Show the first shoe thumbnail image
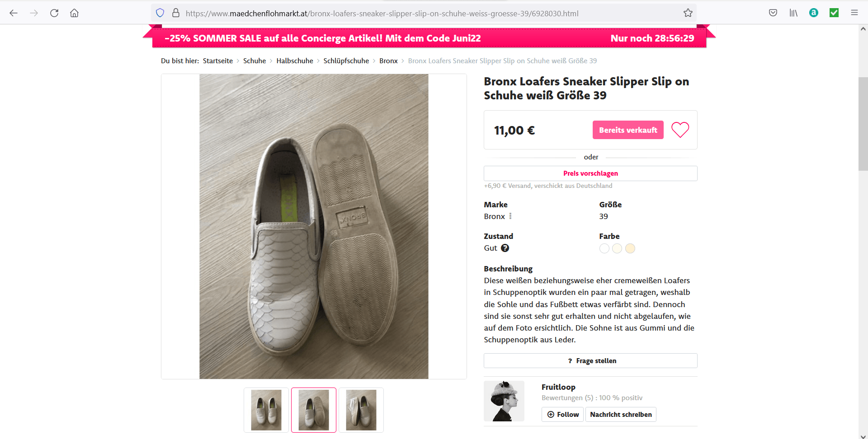Screen dimensions: 868x439 point(266,410)
